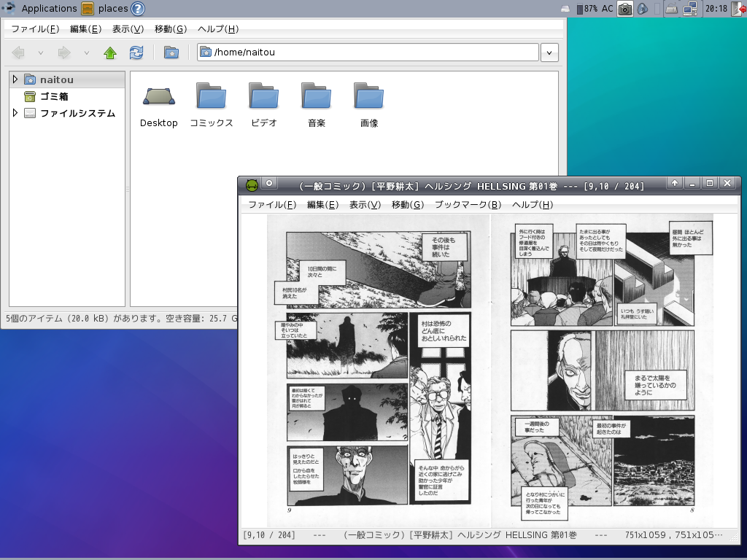
Task: Open file manager ヘルプ(H) menu
Action: point(217,29)
